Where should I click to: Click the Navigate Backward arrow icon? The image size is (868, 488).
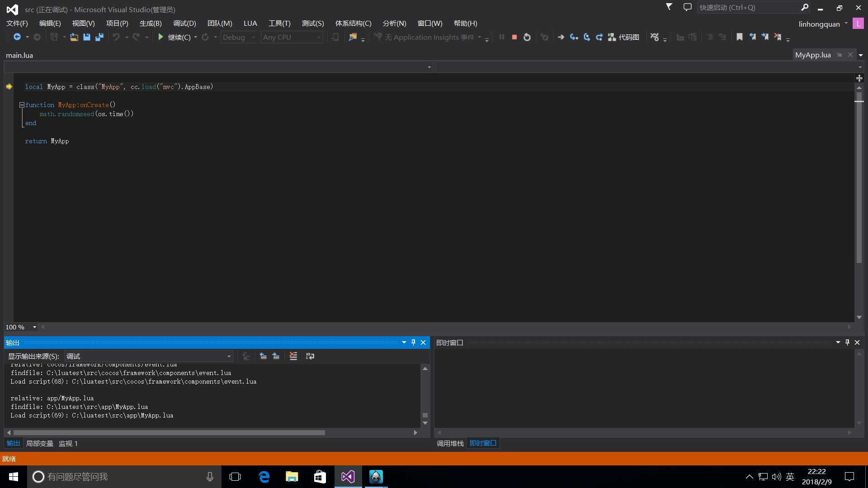pos(17,37)
